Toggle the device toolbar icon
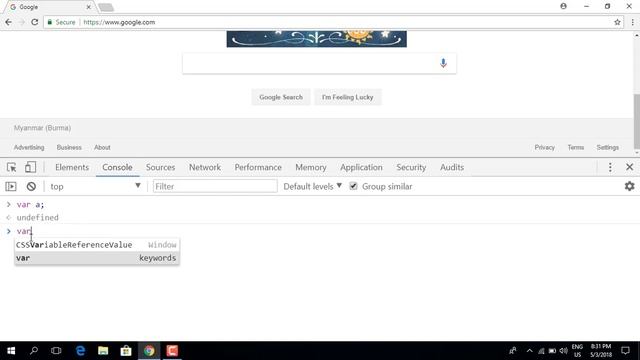640x360 pixels. click(x=30, y=167)
